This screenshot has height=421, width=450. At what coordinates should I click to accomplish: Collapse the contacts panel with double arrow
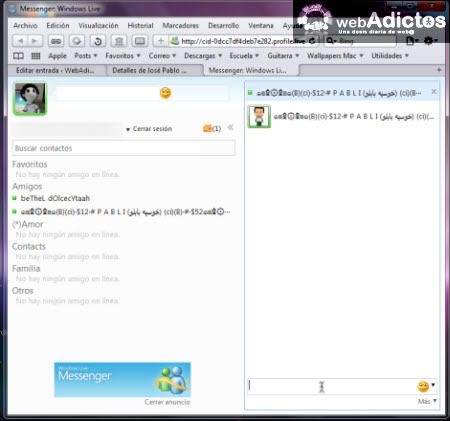pyautogui.click(x=230, y=127)
